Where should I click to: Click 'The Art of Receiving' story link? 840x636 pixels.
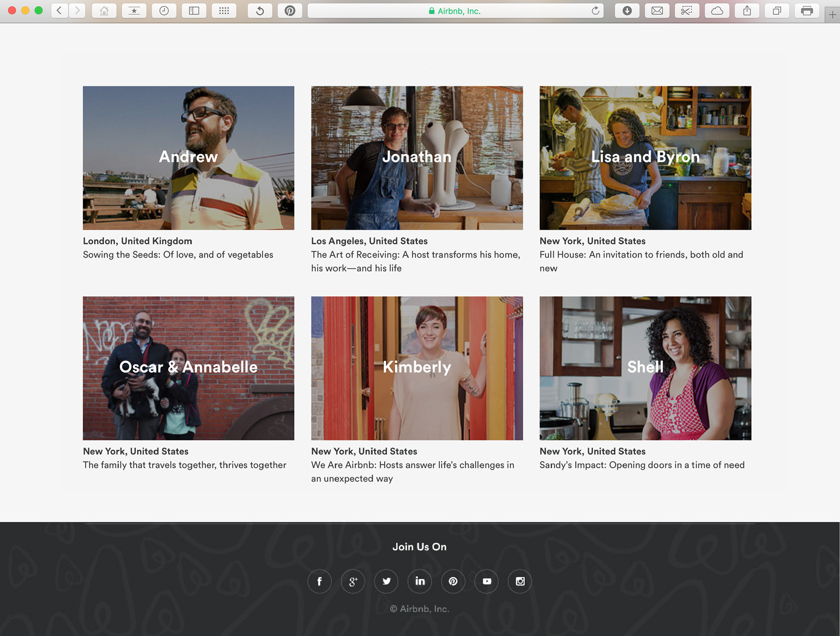(416, 261)
